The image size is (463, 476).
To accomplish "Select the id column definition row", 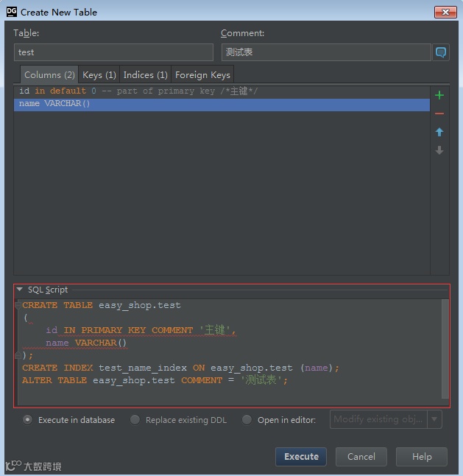I will coord(222,91).
